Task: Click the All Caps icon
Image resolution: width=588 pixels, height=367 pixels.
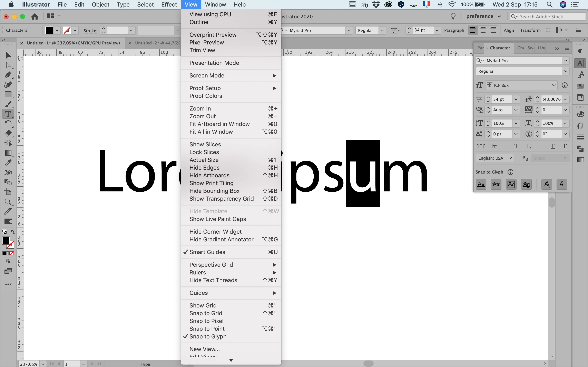Action: (481, 146)
